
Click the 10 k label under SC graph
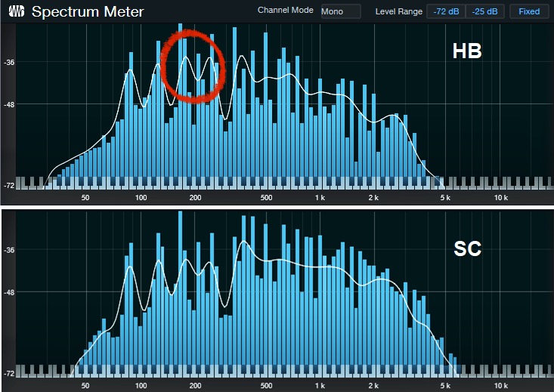[500, 386]
